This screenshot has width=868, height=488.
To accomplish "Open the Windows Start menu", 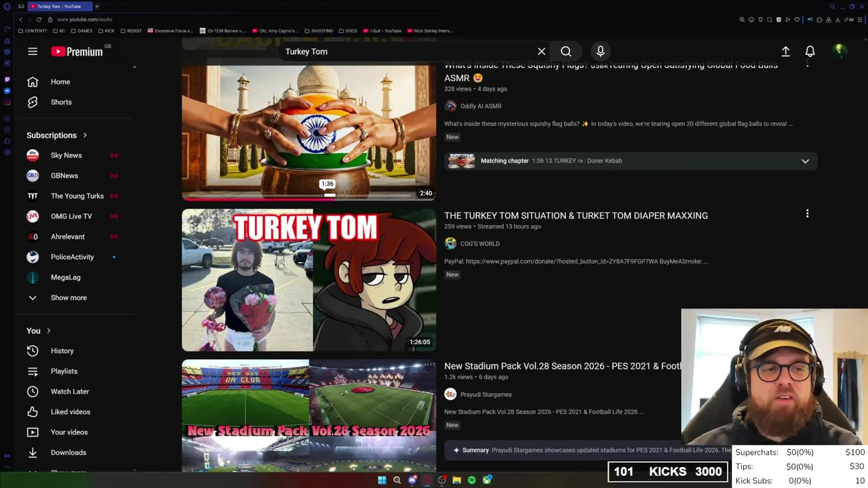I will [382, 480].
